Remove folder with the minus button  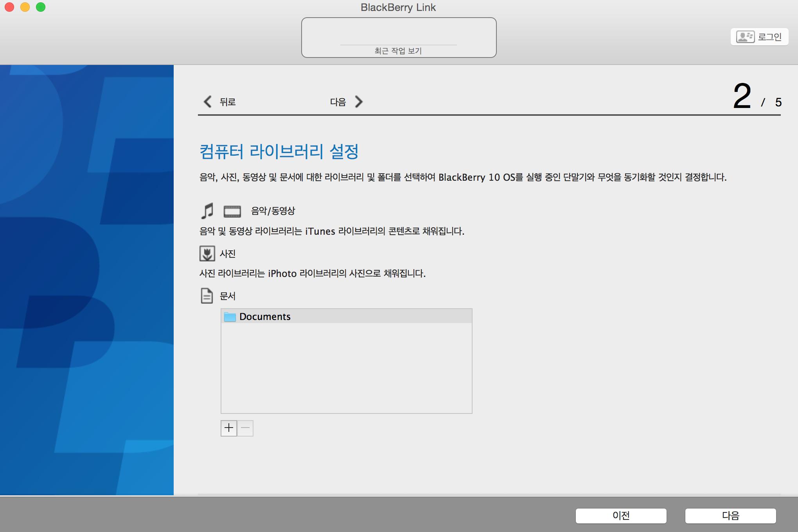click(245, 428)
